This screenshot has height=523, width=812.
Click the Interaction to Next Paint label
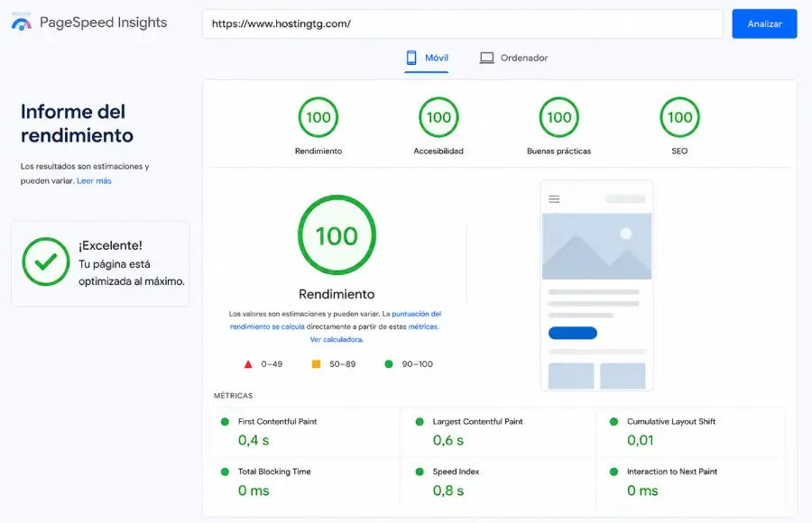672,472
